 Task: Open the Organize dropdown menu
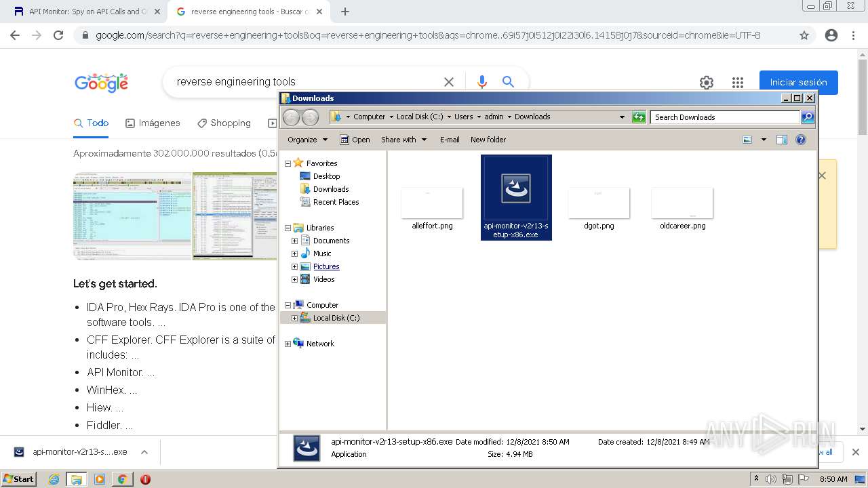(307, 140)
